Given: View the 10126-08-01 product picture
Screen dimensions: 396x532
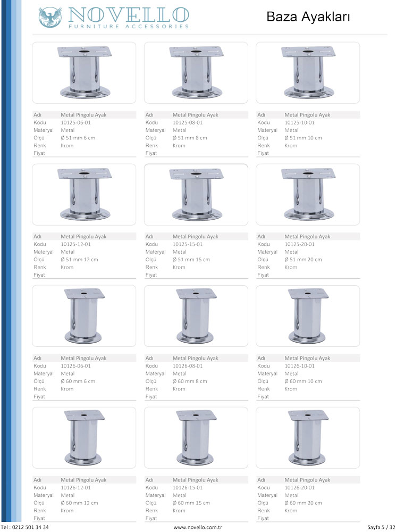Looking at the screenshot, I should click(x=196, y=316).
